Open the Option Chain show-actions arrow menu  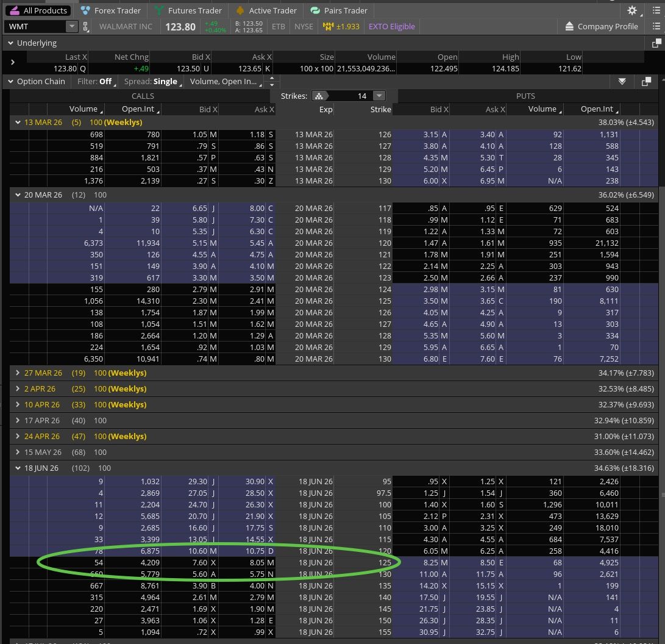622,81
